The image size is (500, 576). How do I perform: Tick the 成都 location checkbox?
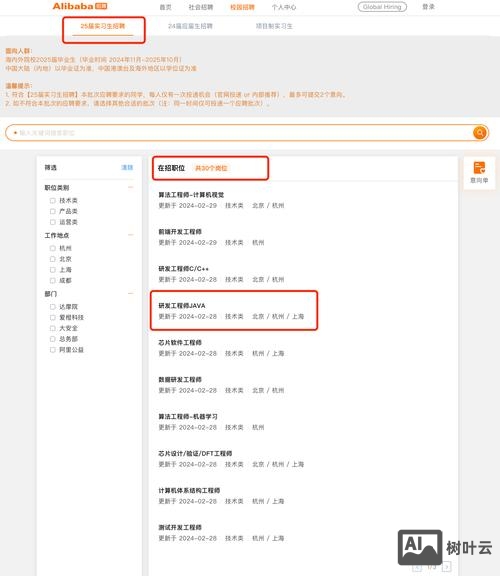tap(53, 280)
